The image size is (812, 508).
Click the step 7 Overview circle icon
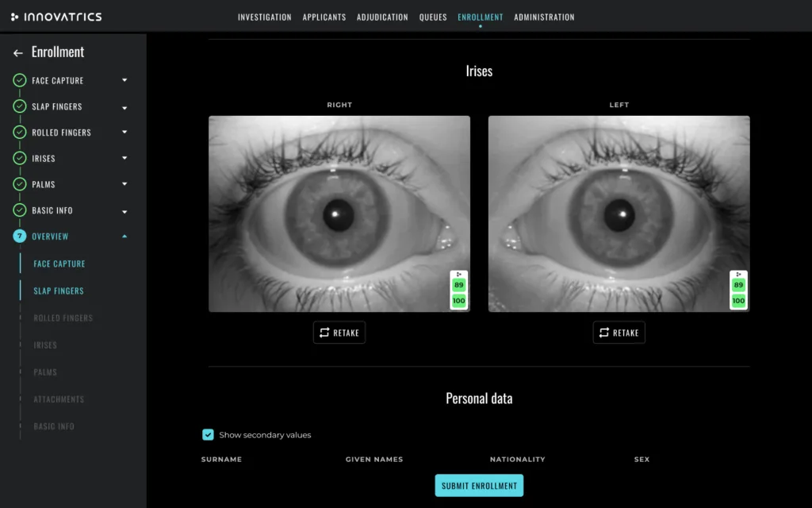point(20,236)
